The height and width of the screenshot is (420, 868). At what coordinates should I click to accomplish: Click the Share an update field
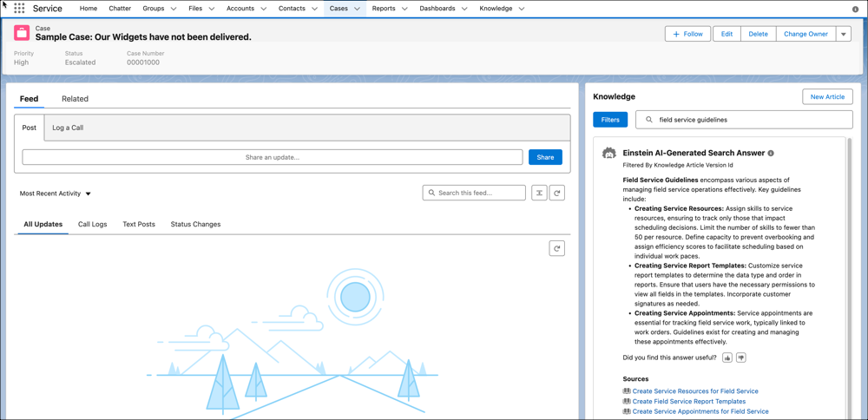pyautogui.click(x=273, y=157)
